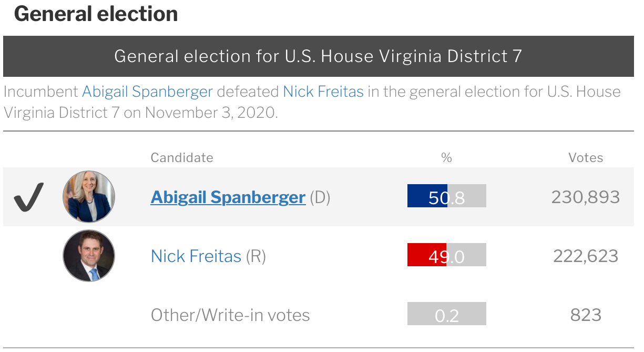Select the % column header
The height and width of the screenshot is (352, 644).
pos(446,157)
